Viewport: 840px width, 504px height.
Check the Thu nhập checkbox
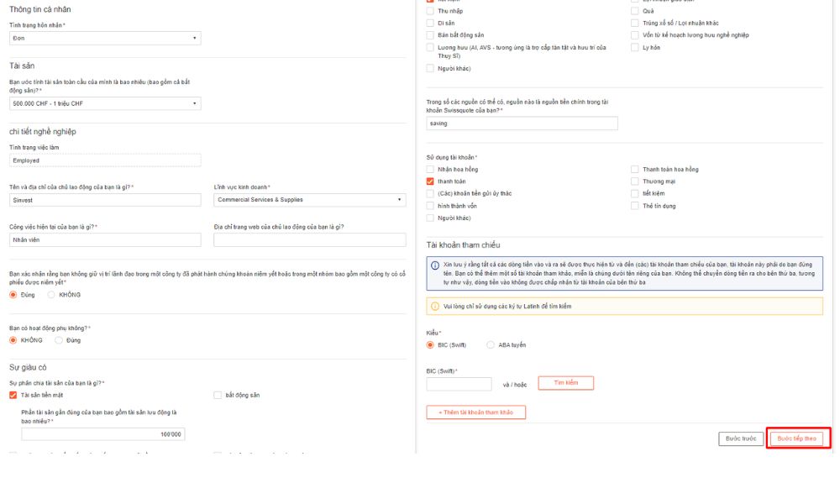tap(431, 11)
